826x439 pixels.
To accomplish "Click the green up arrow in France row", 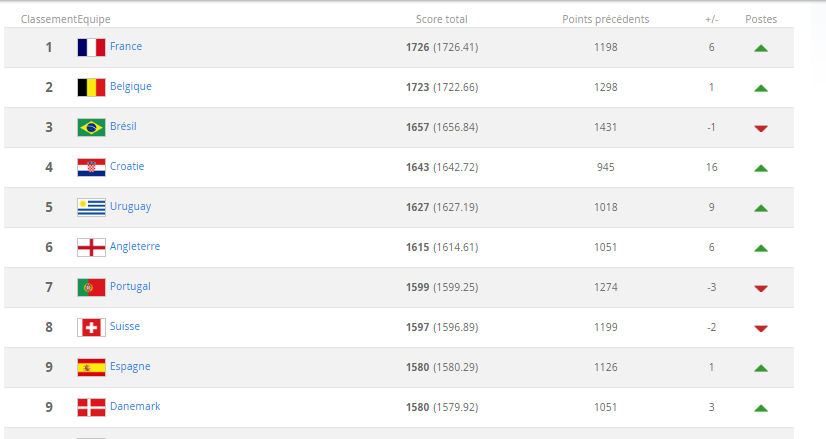I will tap(761, 48).
